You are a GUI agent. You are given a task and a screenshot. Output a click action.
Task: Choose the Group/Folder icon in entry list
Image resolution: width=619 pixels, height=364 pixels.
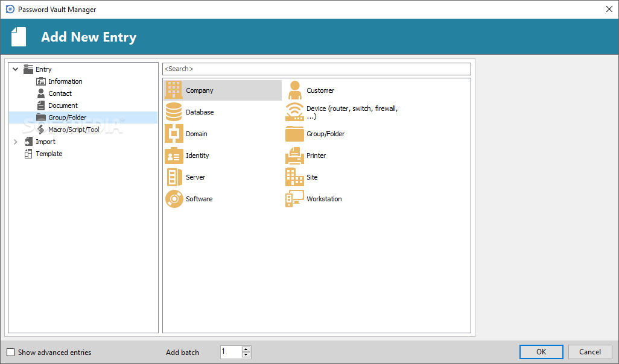(294, 134)
